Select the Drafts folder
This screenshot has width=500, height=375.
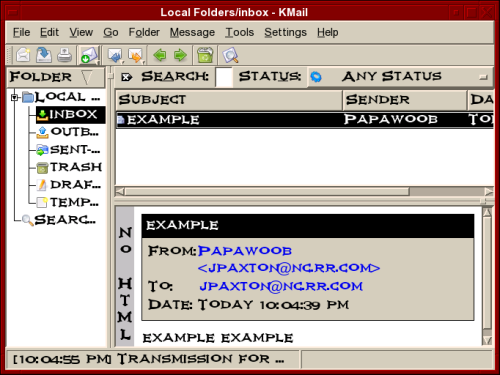tap(75, 185)
